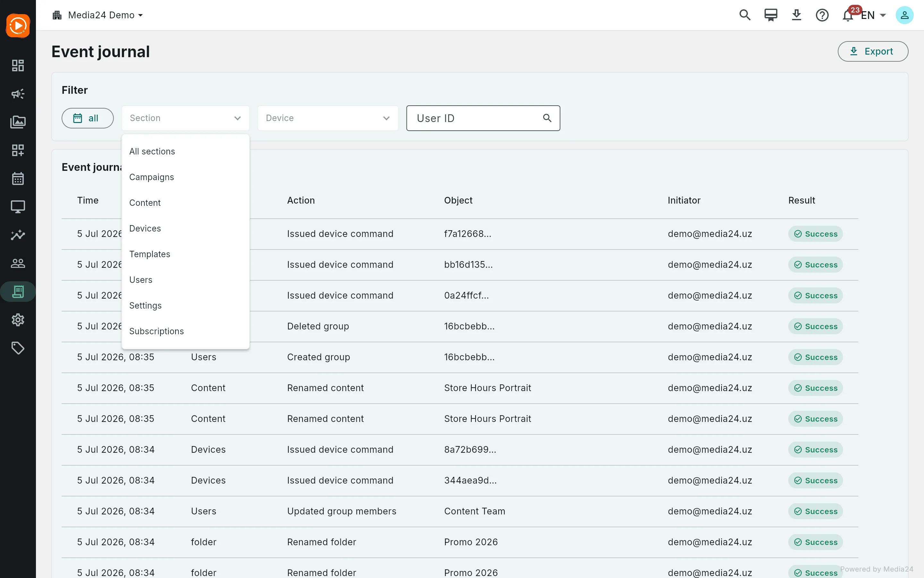
Task: Click the Time column header
Action: coord(88,200)
